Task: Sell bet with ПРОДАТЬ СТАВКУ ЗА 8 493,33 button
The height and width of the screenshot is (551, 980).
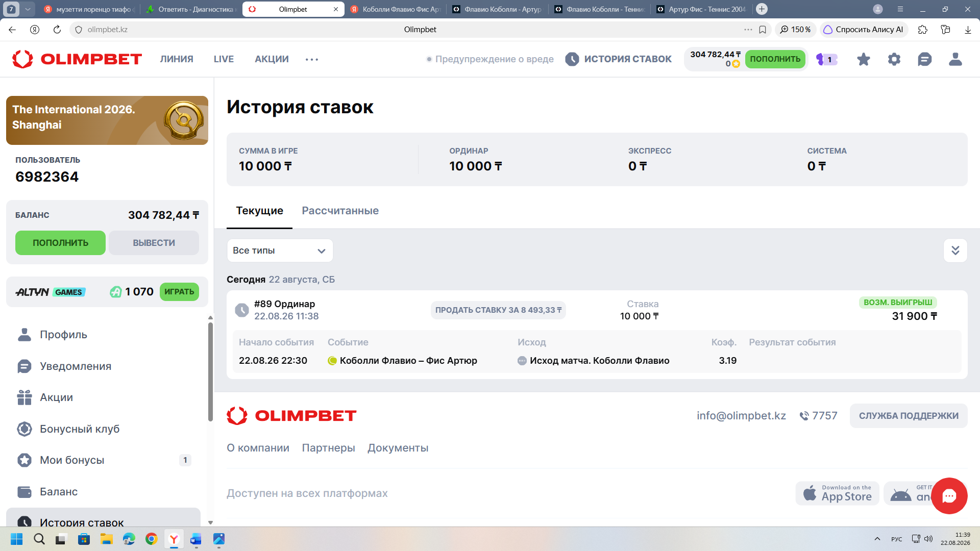Action: click(498, 310)
